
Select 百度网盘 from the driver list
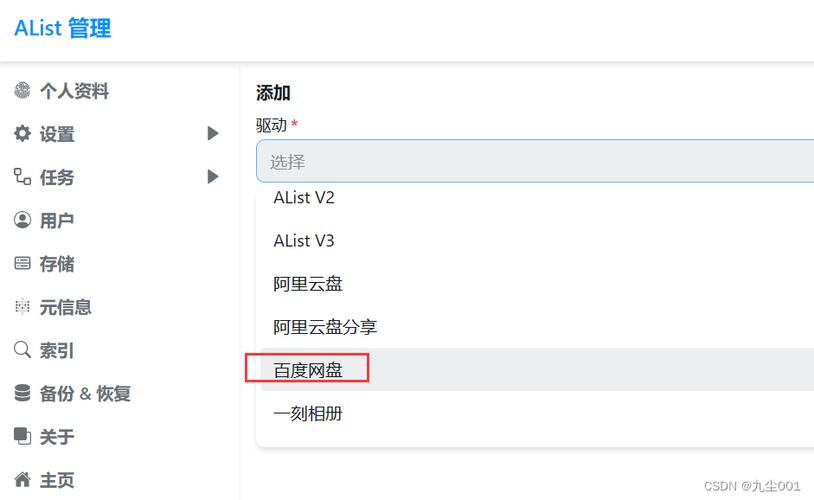pos(537,370)
